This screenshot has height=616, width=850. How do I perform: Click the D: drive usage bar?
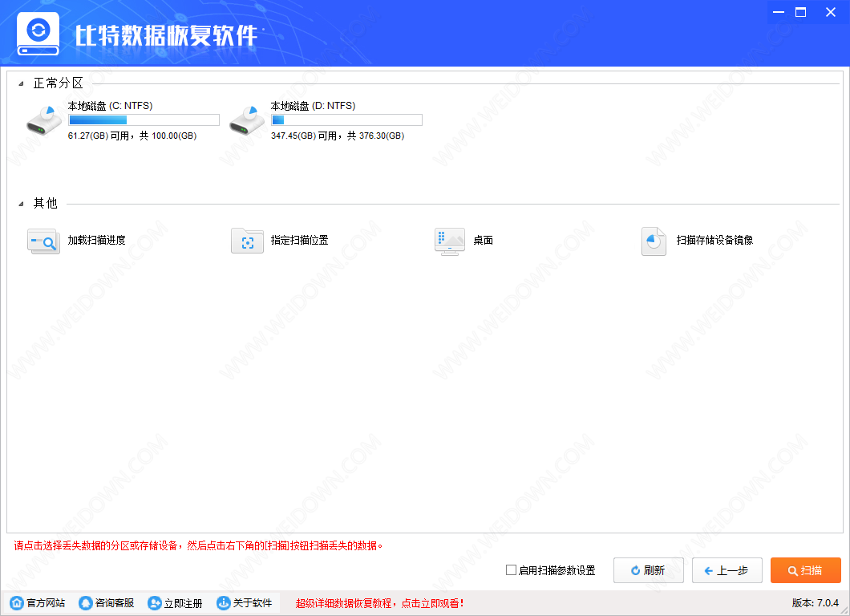[346, 120]
